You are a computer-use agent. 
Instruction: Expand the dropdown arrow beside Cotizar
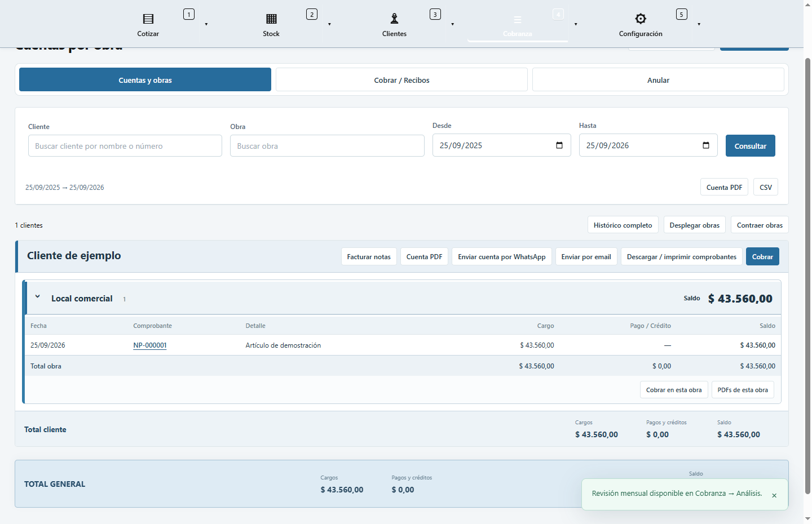point(206,24)
